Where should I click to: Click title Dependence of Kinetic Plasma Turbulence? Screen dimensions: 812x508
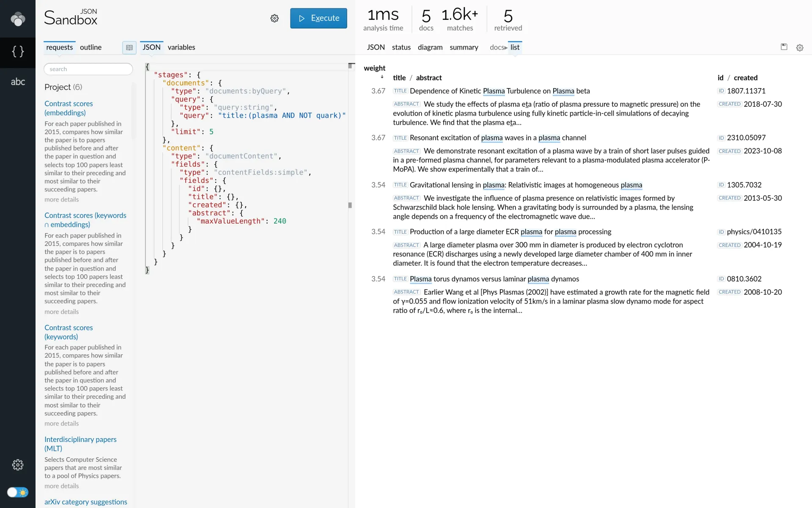click(500, 91)
